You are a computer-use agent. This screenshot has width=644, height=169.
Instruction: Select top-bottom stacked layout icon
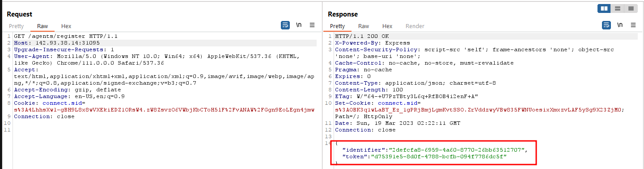[x=618, y=8]
